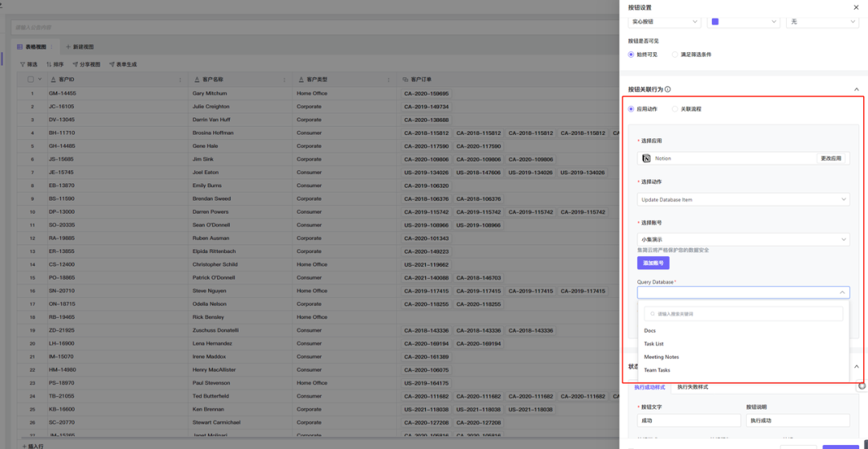
Task: Collapse the open Query Database dropdown field
Action: point(743,292)
